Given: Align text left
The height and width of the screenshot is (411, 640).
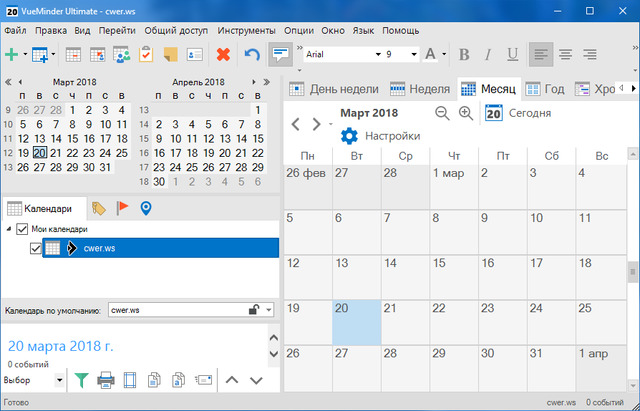Looking at the screenshot, I should tap(541, 54).
